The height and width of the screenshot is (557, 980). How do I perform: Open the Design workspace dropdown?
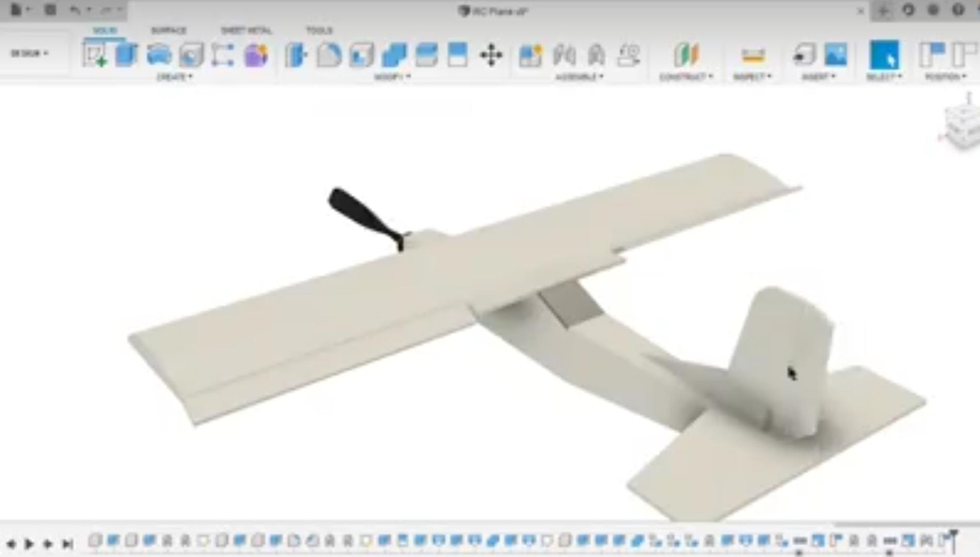[30, 53]
